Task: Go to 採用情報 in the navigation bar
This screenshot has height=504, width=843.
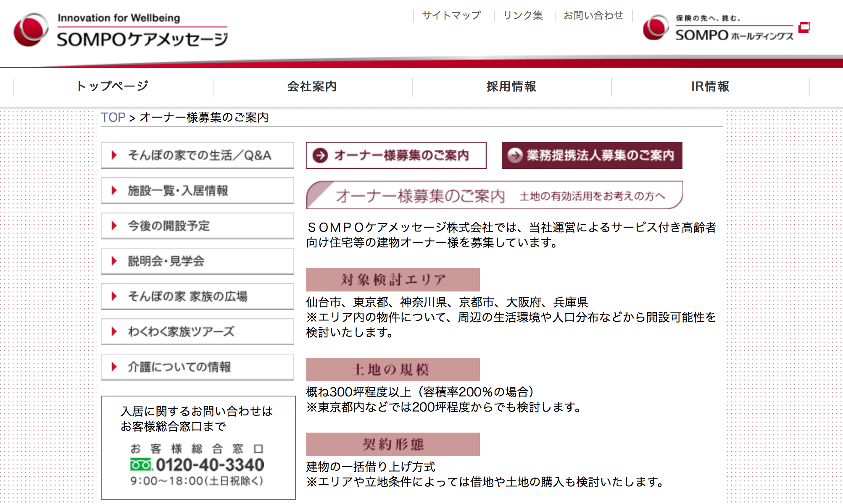Action: (x=511, y=87)
